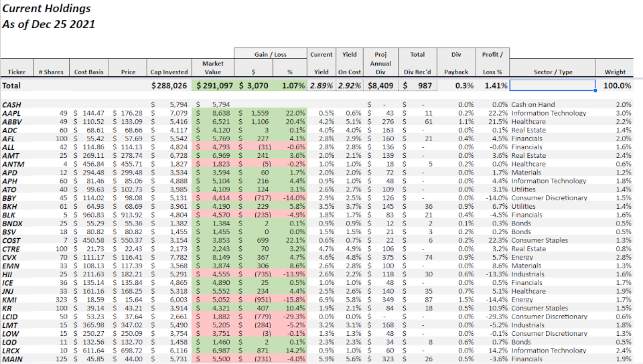Click the 'Gain / Loss' merged header
The height and width of the screenshot is (364, 643).
(x=270, y=54)
